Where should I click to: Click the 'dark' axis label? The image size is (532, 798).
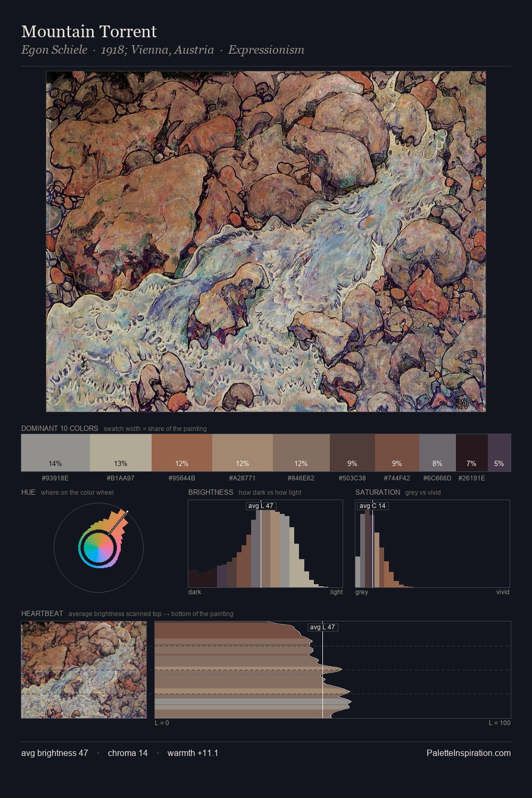tap(195, 592)
